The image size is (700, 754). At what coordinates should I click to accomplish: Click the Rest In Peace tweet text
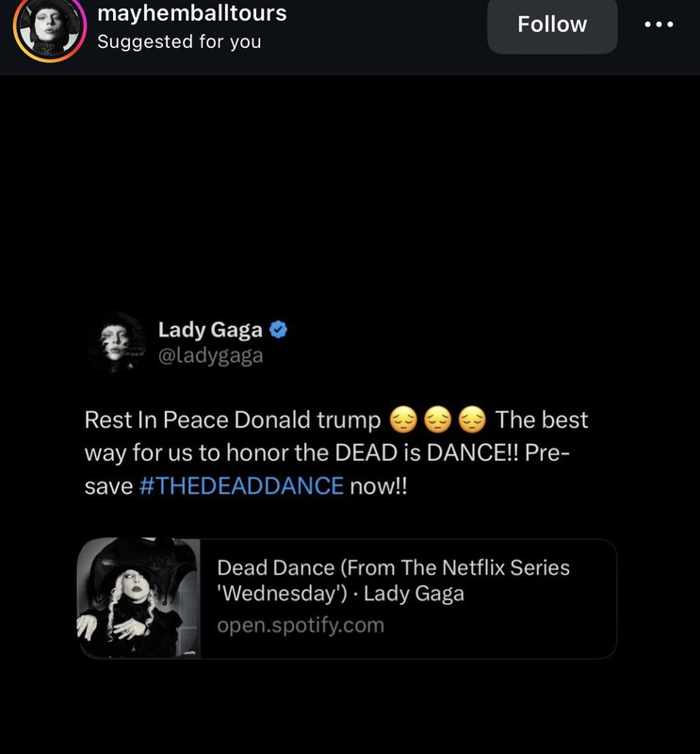click(336, 452)
